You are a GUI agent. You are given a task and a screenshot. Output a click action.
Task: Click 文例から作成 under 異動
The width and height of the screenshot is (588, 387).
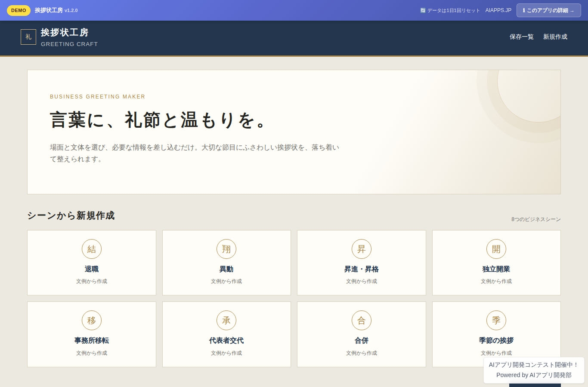coord(226,281)
